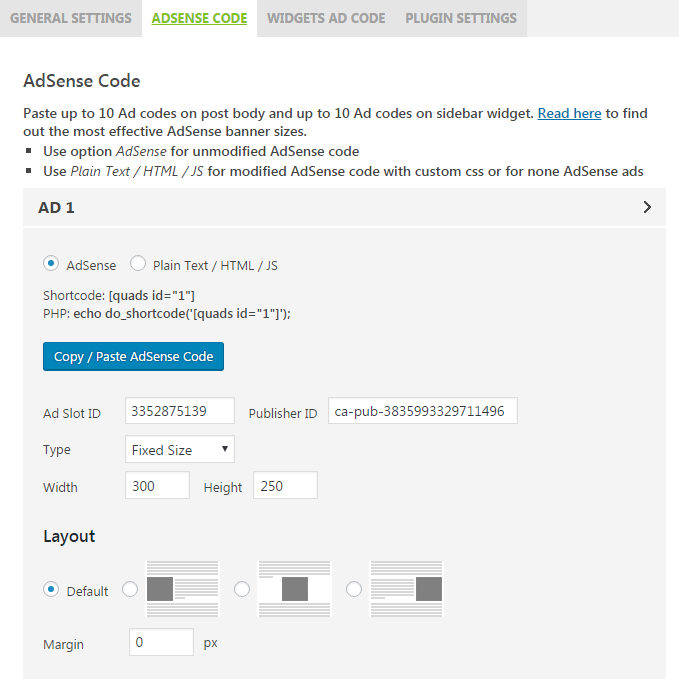Select the AdSense Code tab
679x679 pixels.
(x=199, y=18)
